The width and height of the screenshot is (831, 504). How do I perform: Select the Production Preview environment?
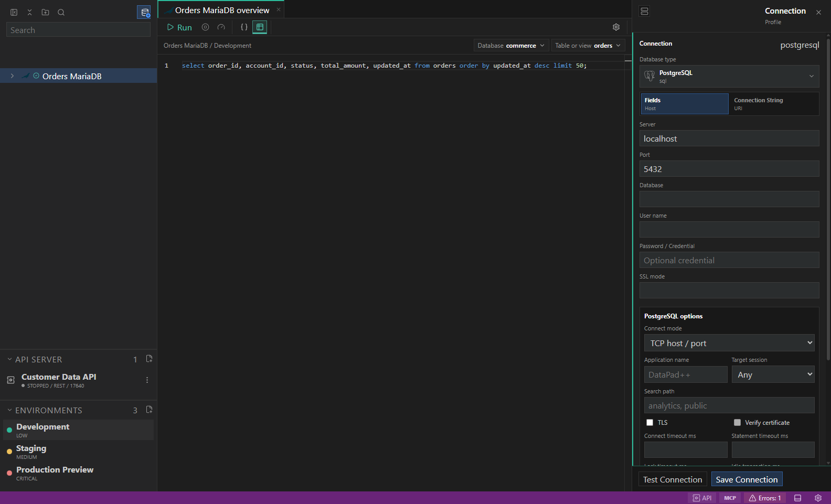(79, 473)
